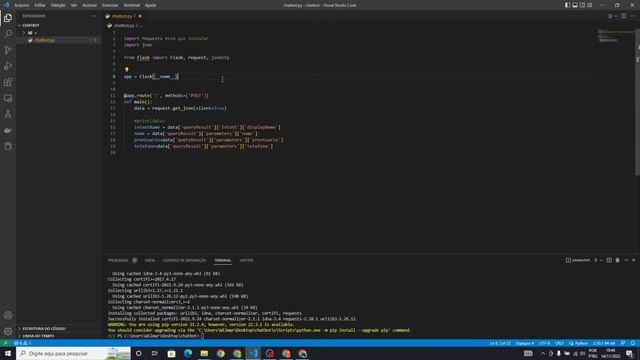Image resolution: width=640 pixels, height=360 pixels.
Task: Click the feedback icon in status bar
Action: click(623, 343)
